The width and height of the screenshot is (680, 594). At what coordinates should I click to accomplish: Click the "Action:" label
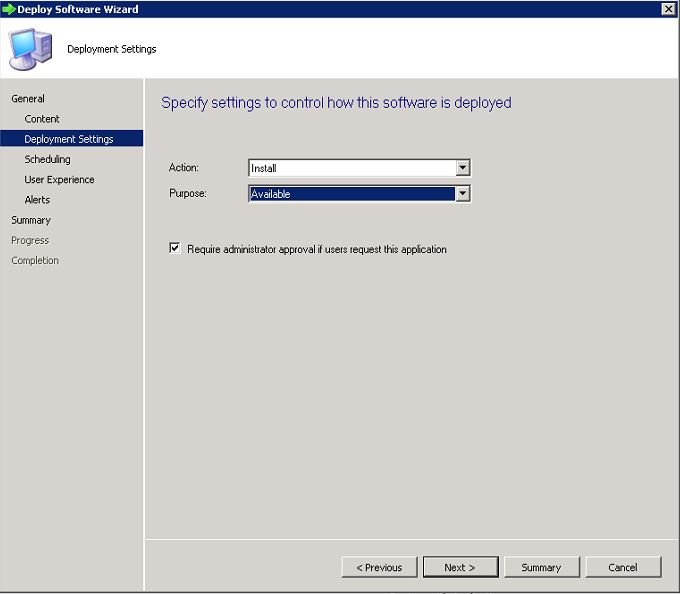184,167
